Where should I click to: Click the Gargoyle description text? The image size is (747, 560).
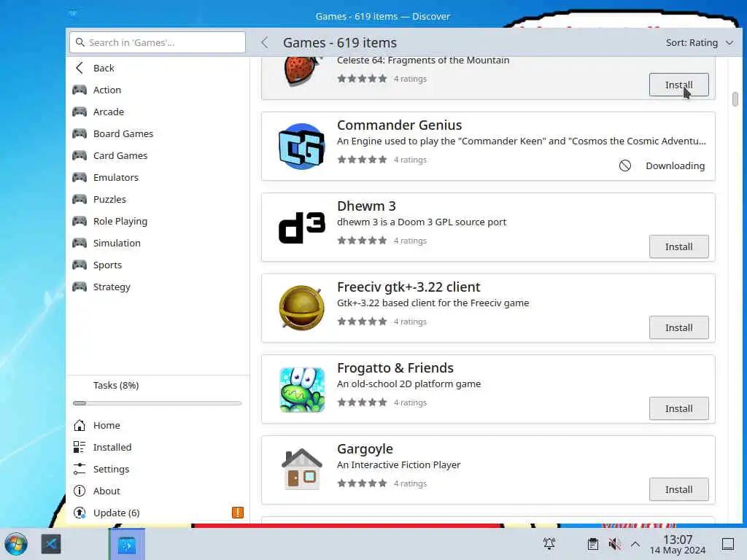point(399,464)
